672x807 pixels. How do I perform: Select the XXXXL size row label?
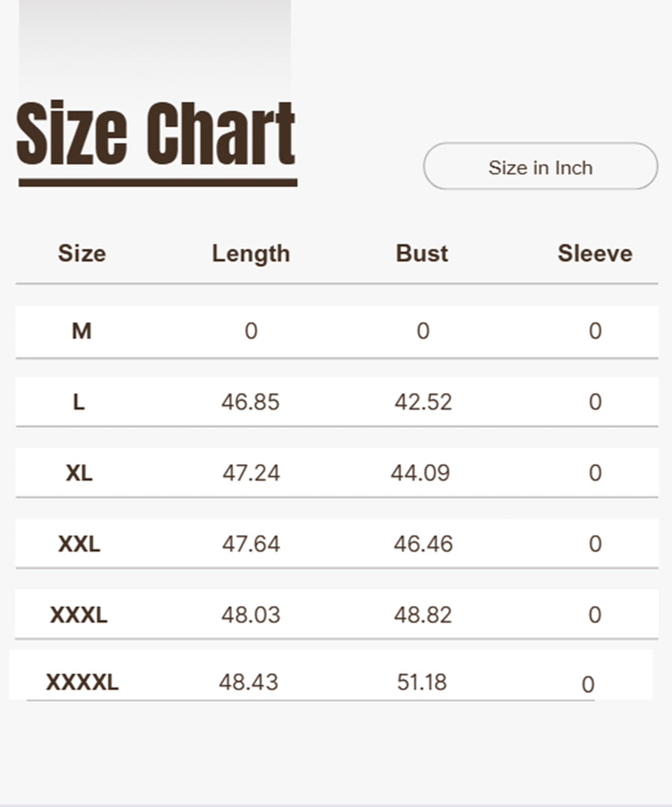[x=82, y=682]
